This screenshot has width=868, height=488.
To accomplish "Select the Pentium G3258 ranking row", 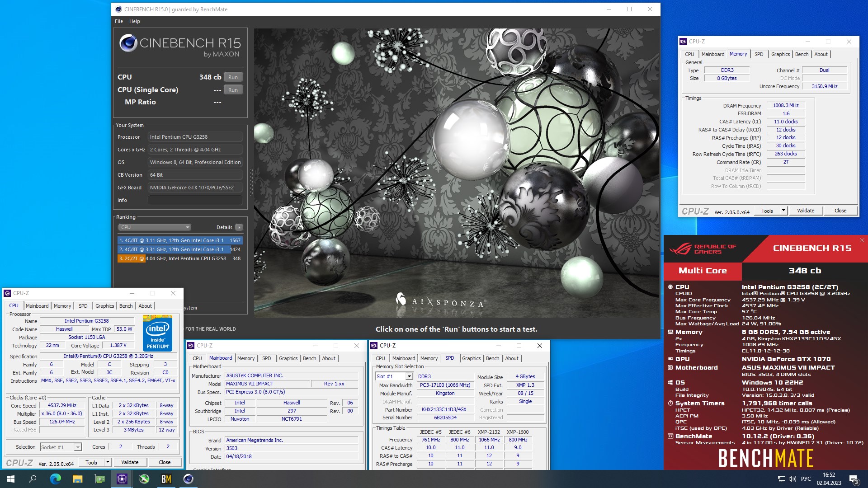I will tap(180, 258).
